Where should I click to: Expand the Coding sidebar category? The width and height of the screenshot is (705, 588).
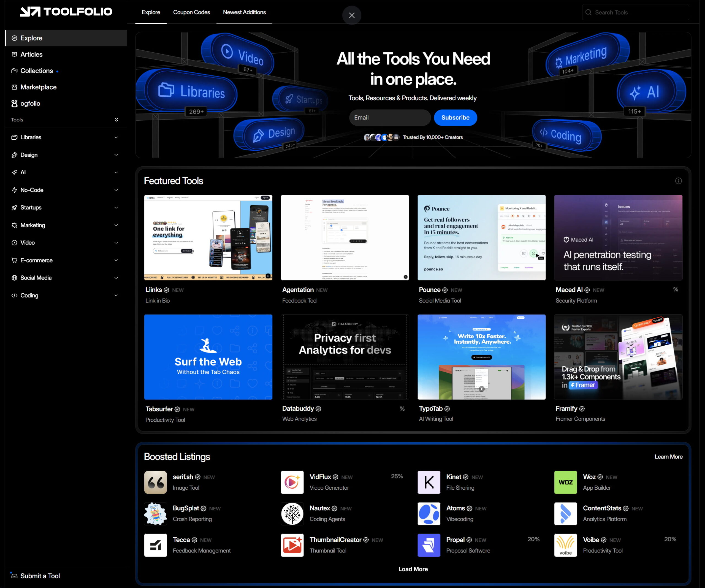coord(116,296)
